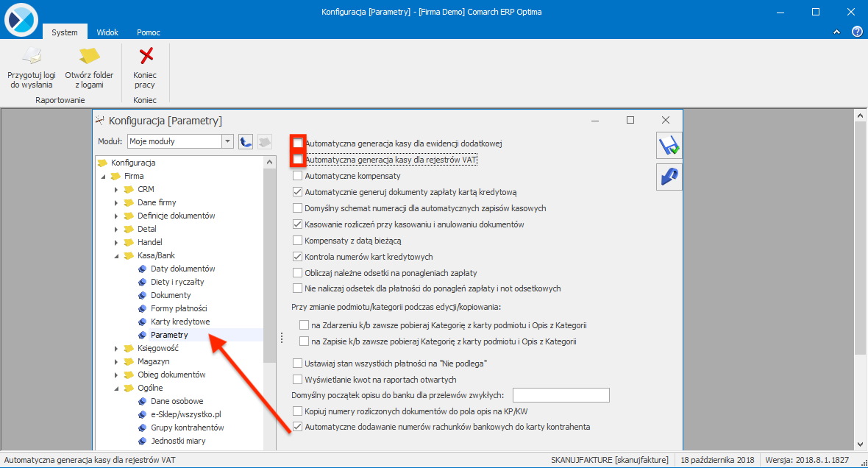The image size is (868, 468).
Task: Select Karty kredytowe tree item
Action: [180, 322]
